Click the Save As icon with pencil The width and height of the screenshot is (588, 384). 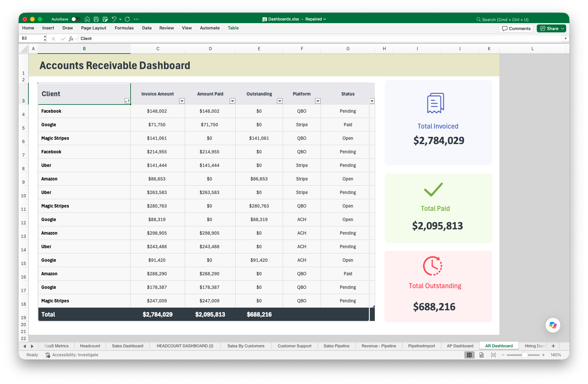click(x=105, y=19)
